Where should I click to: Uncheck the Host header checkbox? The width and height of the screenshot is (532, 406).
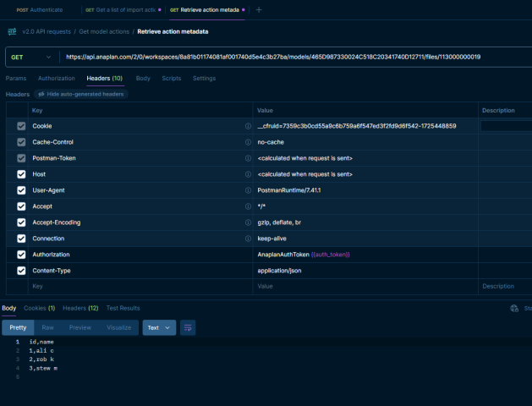tap(21, 174)
